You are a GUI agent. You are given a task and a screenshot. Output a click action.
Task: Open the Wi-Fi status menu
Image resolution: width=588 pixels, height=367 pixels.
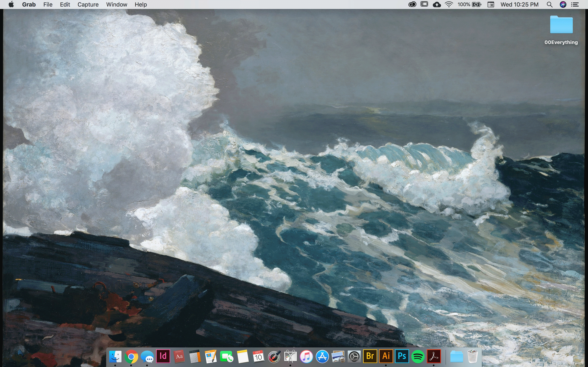click(x=449, y=4)
